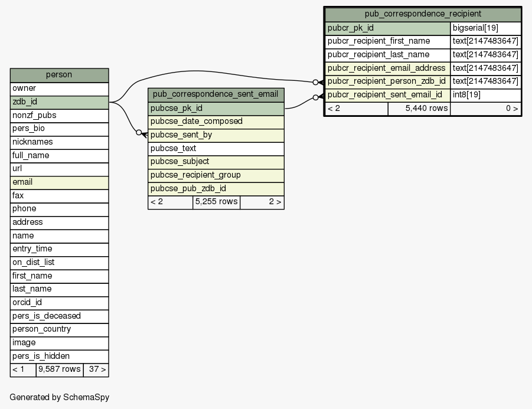Select the pubcse_pk_id primary key column
Image resolution: width=532 pixels, height=409 pixels.
[x=216, y=108]
